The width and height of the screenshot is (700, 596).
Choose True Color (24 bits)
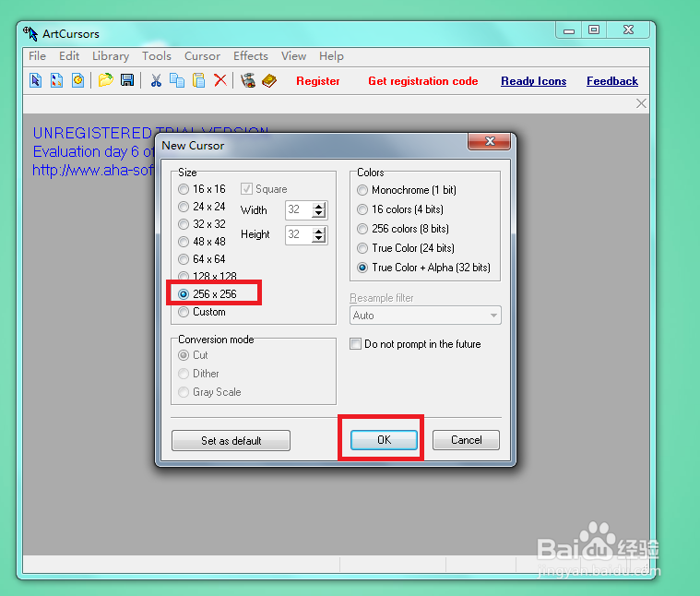pyautogui.click(x=406, y=248)
